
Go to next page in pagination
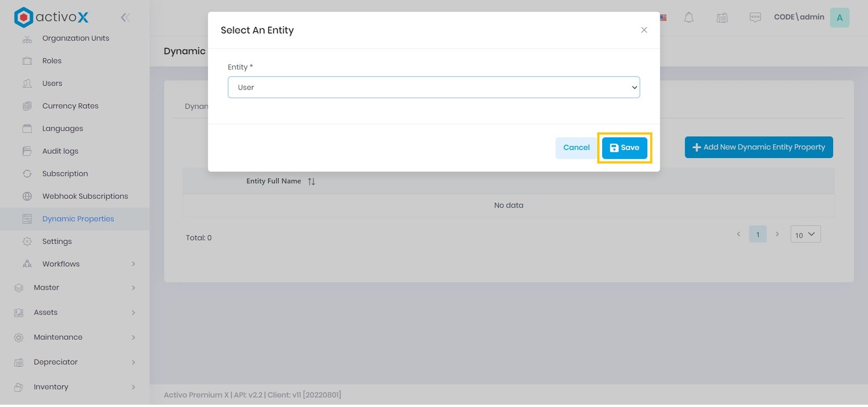point(777,234)
